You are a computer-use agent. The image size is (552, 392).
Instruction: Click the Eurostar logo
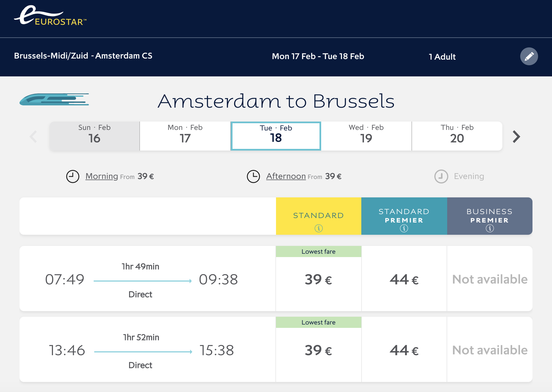pyautogui.click(x=50, y=16)
